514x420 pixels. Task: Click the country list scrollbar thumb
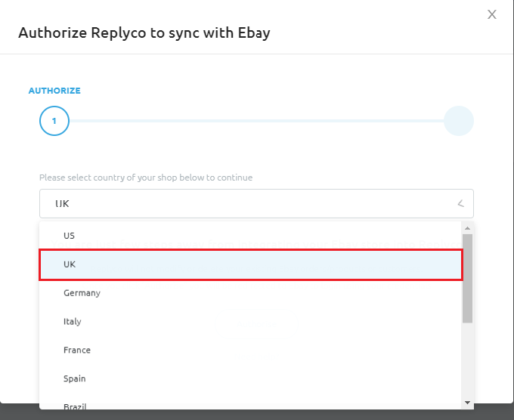coord(467,276)
